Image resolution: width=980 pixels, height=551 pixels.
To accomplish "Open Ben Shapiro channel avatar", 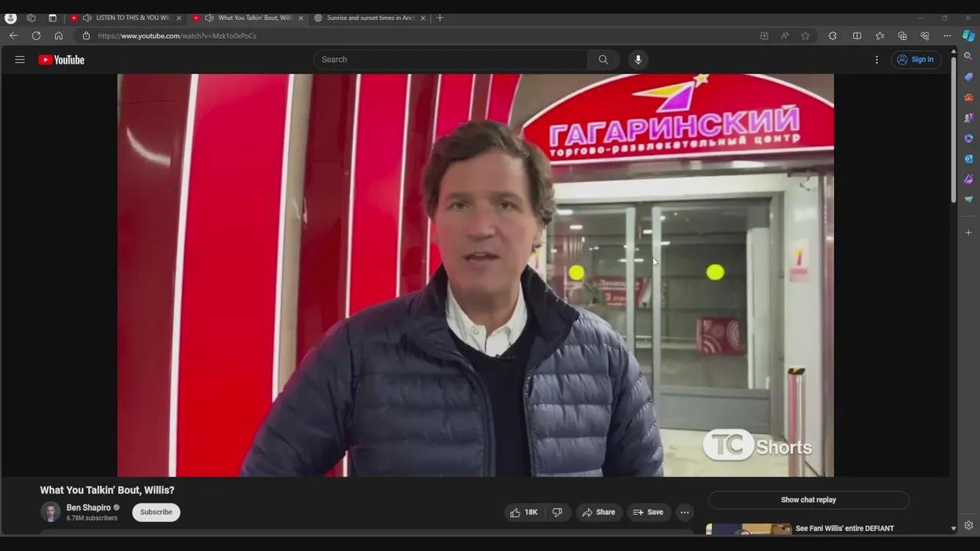I will pos(51,512).
